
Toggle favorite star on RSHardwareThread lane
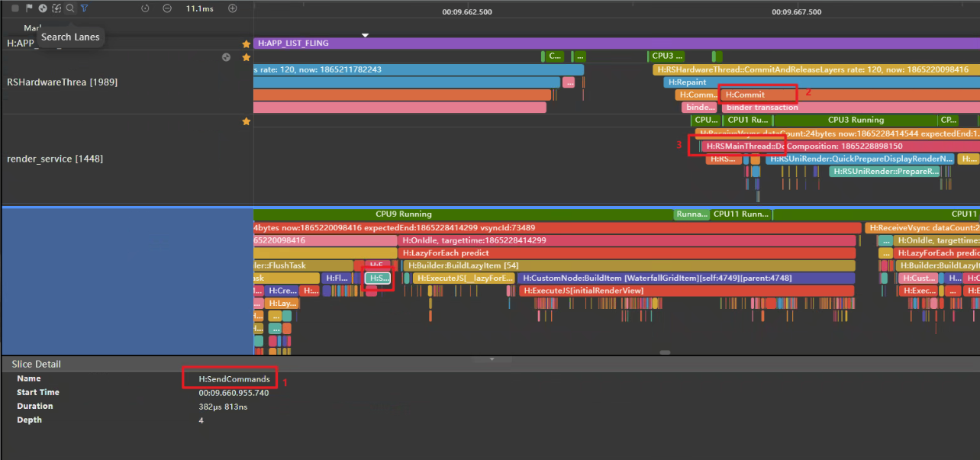click(x=246, y=57)
